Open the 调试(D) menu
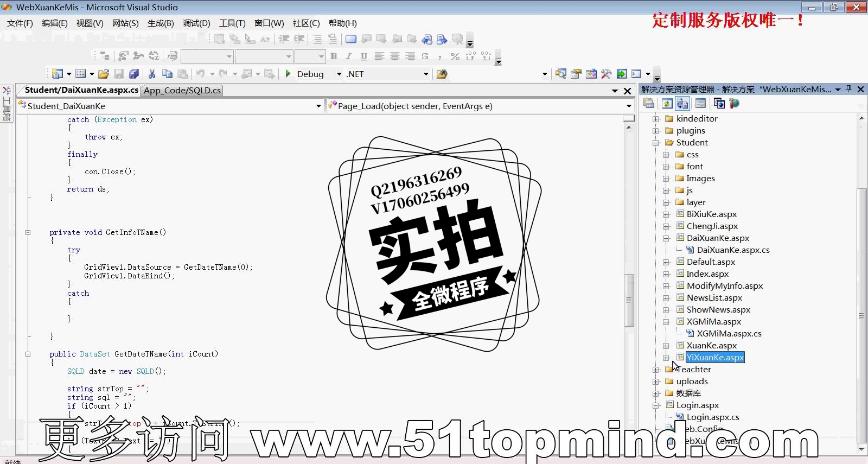The height and width of the screenshot is (464, 868). click(x=196, y=23)
